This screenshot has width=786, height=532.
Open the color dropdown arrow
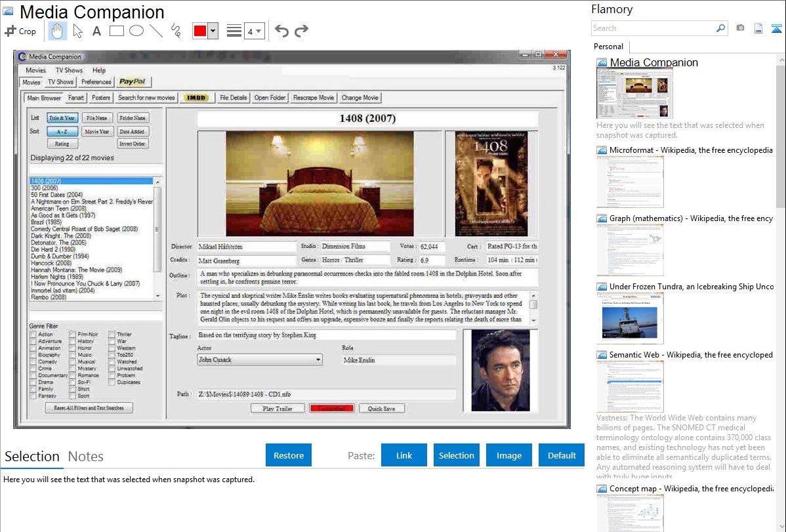pos(213,31)
